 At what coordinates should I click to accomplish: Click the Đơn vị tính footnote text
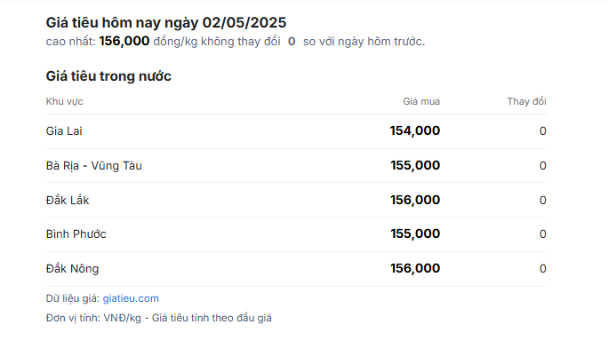(x=158, y=318)
